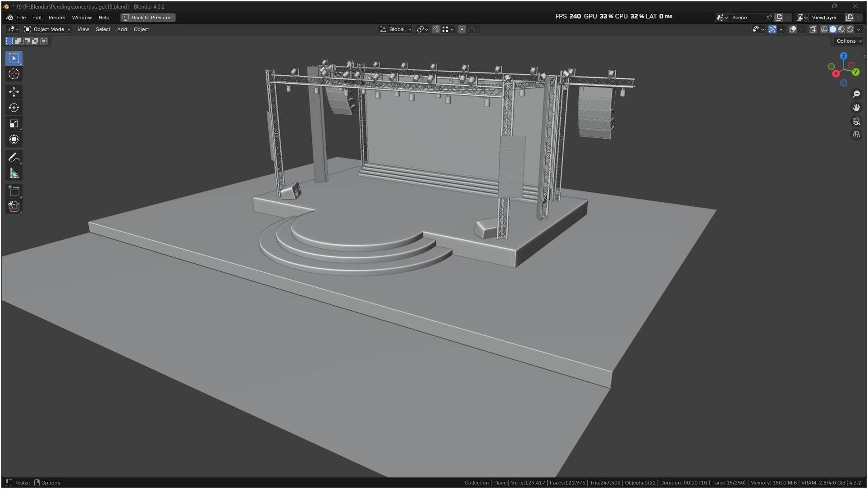Pick the Scale tool
Image resolution: width=868 pixels, height=489 pixels.
pyautogui.click(x=14, y=123)
